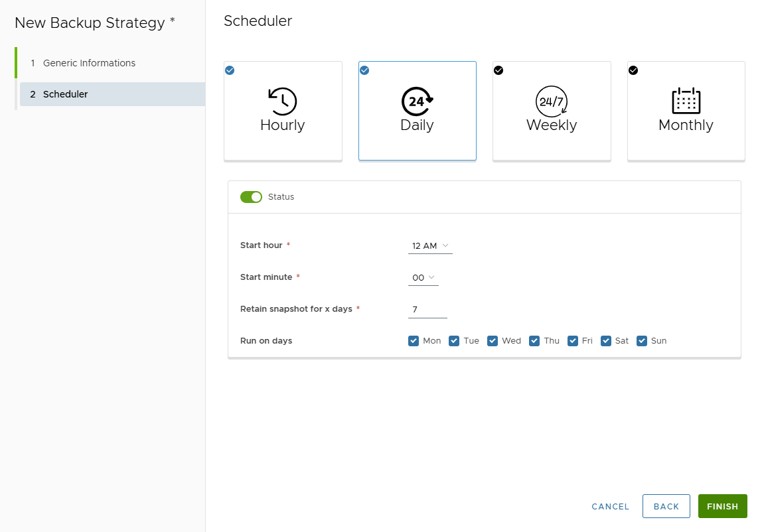Uncheck the Mon checkbox

pos(414,341)
